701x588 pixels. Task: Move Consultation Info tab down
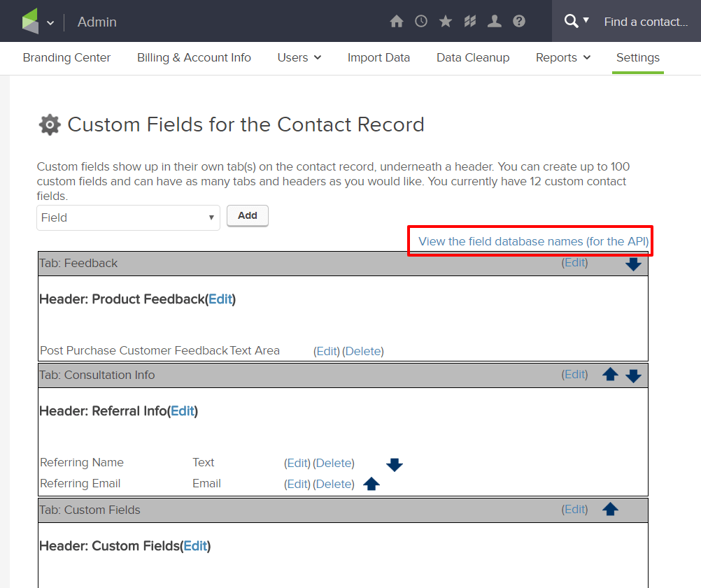[633, 375]
